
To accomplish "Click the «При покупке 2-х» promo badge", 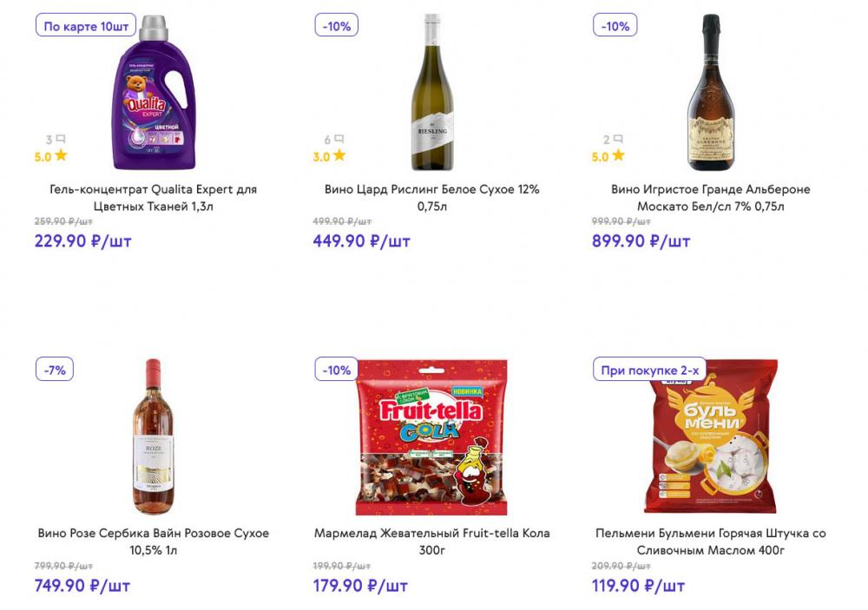I will coord(650,371).
